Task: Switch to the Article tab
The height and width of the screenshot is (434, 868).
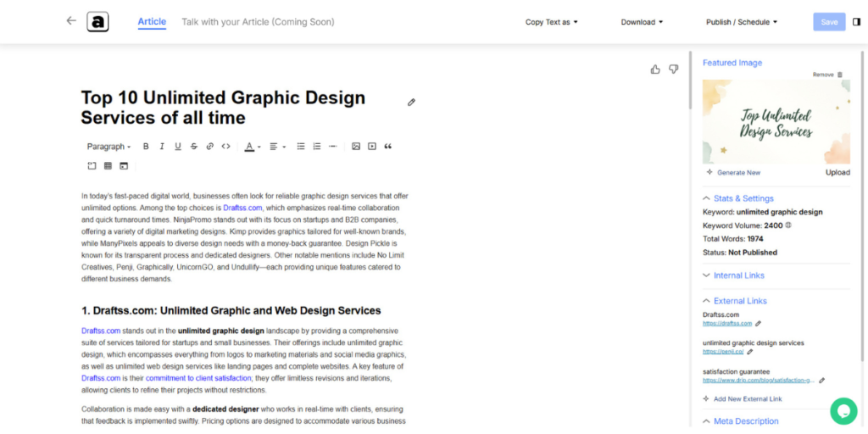Action: (x=152, y=21)
